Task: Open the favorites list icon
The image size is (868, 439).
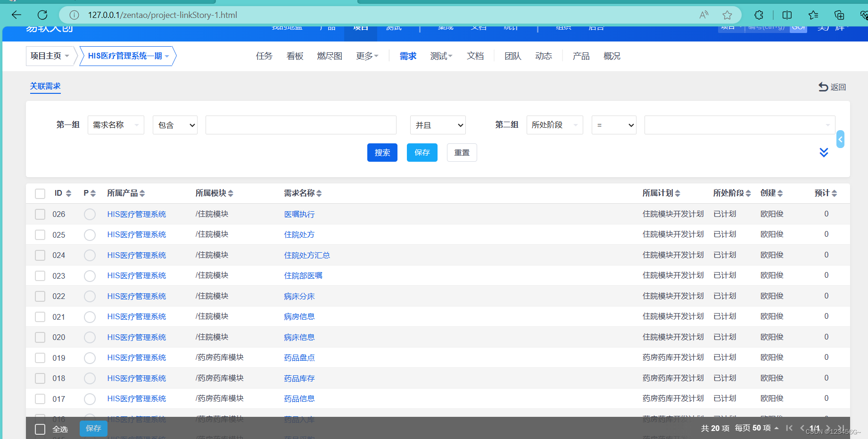Action: (x=813, y=15)
